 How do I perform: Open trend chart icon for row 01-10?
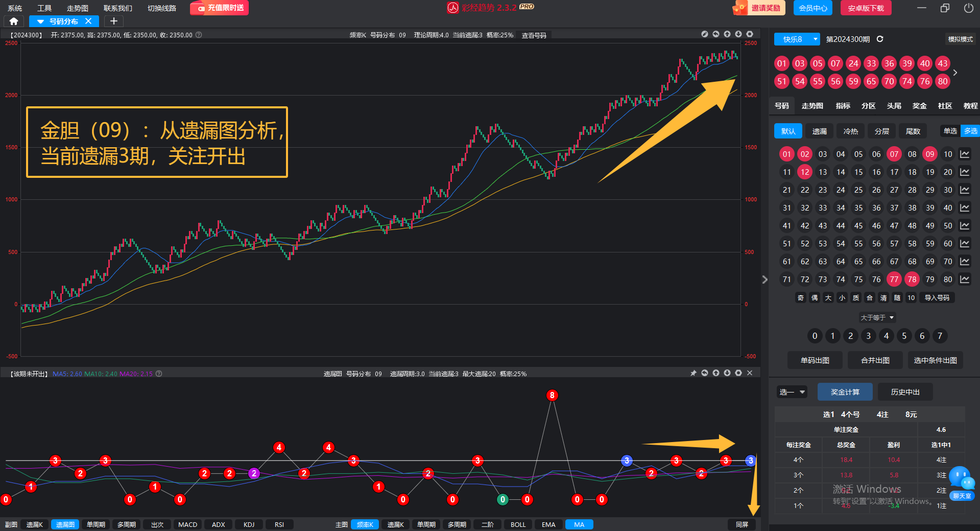pos(965,154)
